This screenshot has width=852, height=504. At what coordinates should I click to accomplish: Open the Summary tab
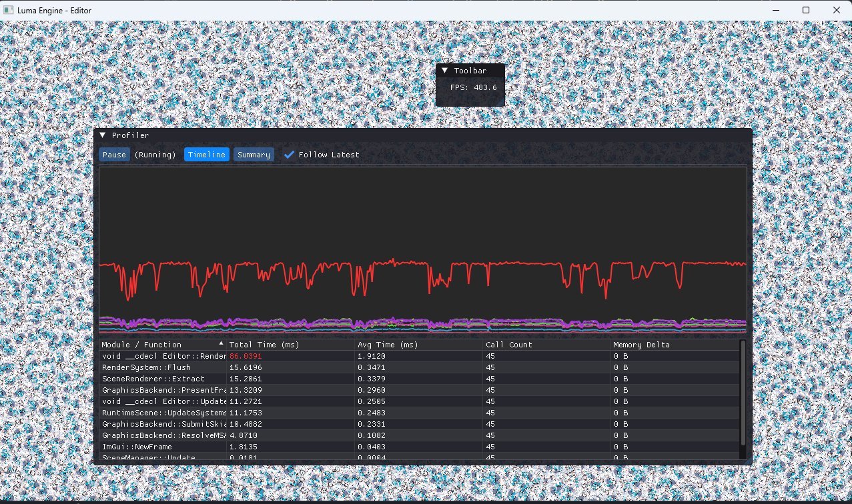pos(254,155)
